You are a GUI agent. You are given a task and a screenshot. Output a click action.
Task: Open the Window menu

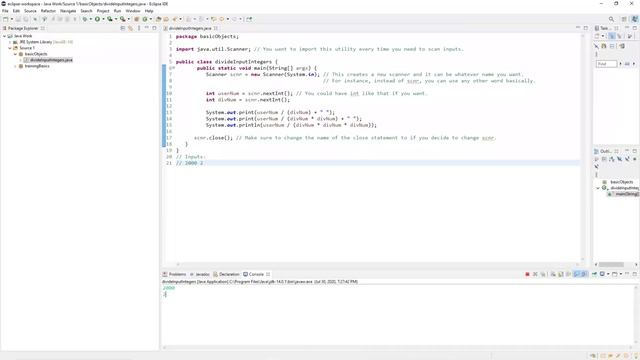[133, 11]
